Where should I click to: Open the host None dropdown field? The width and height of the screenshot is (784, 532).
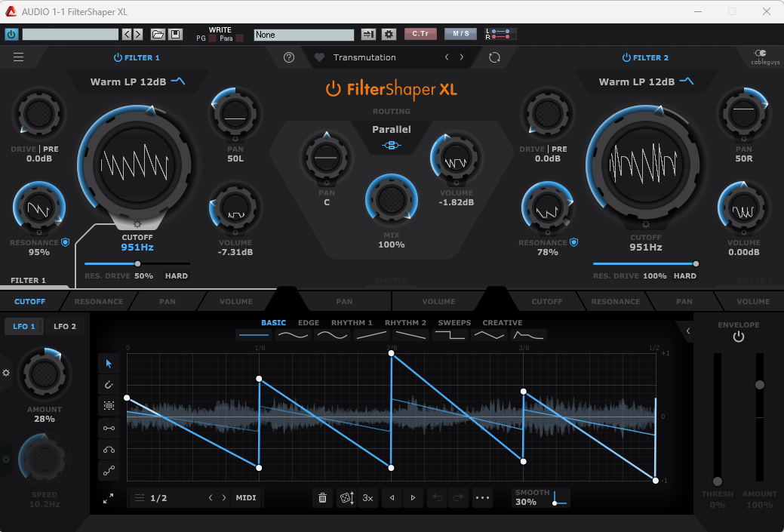303,35
